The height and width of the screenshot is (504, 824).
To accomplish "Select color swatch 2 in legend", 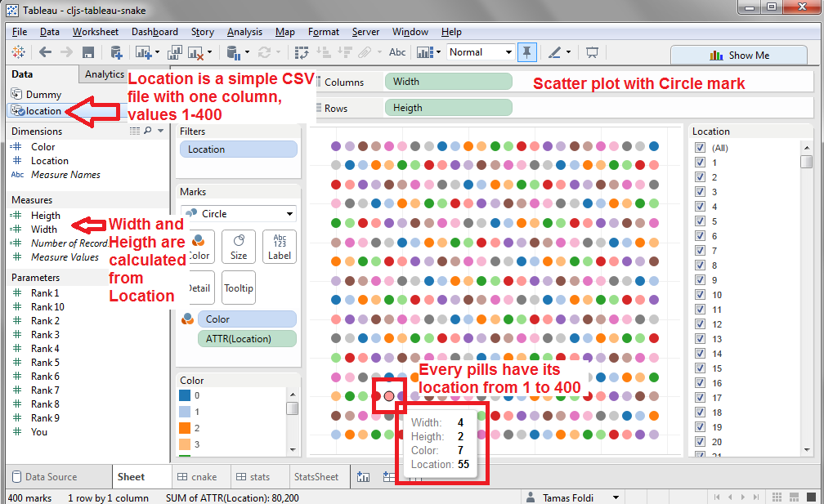I will pyautogui.click(x=185, y=428).
